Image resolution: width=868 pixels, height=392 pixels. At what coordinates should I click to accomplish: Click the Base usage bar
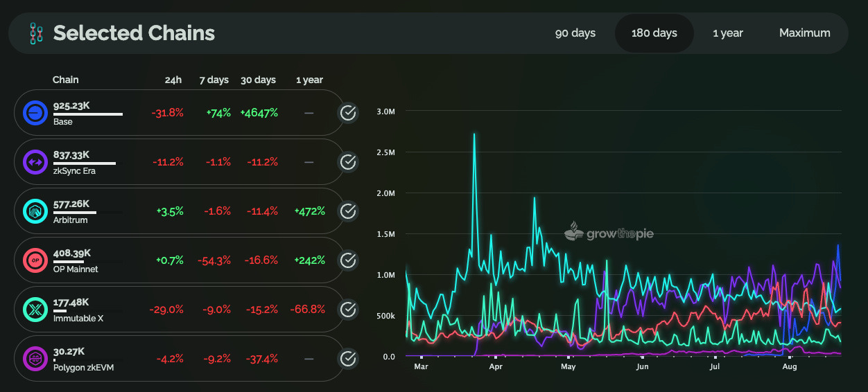[88, 114]
